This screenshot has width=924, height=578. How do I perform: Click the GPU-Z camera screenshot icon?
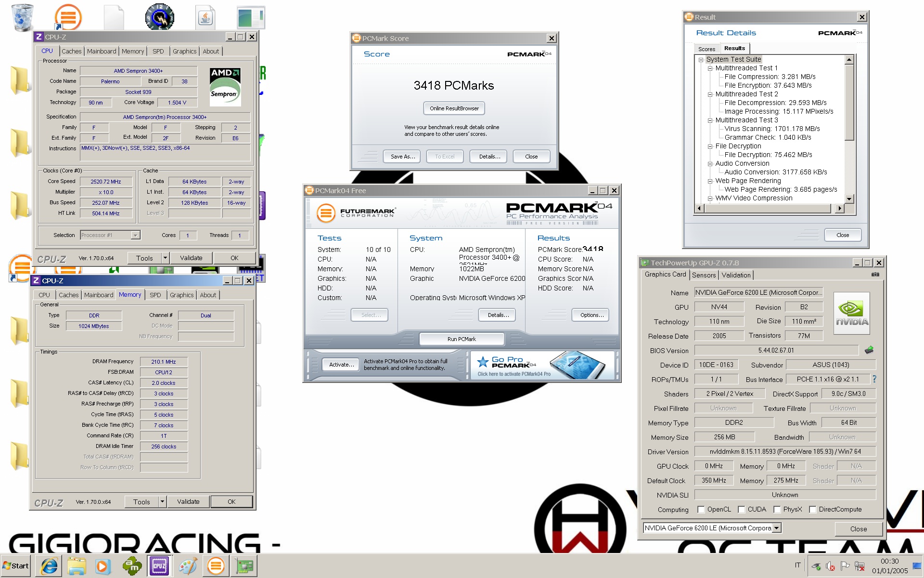click(x=875, y=275)
